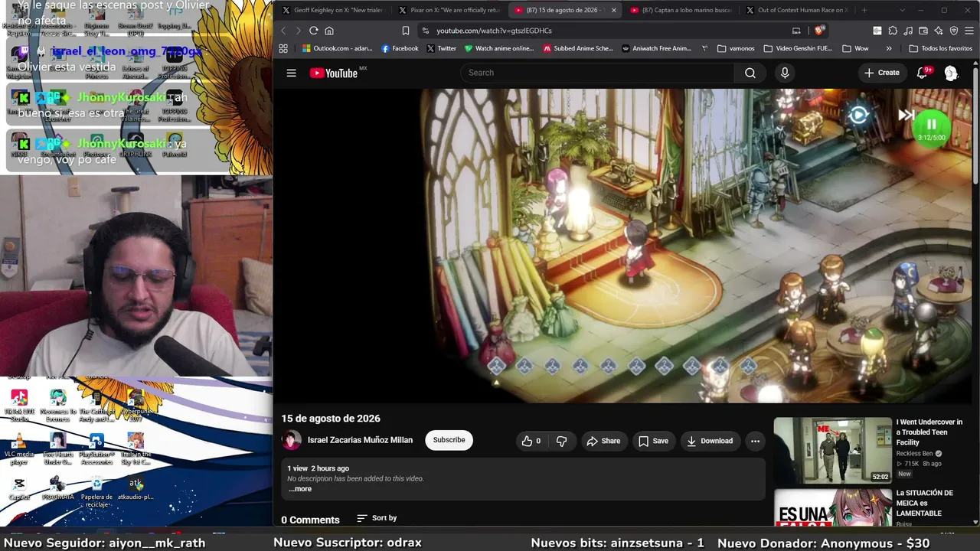Subscribe to Israel Zacarias Muñoz Millan
The height and width of the screenshot is (551, 980).
click(x=449, y=440)
